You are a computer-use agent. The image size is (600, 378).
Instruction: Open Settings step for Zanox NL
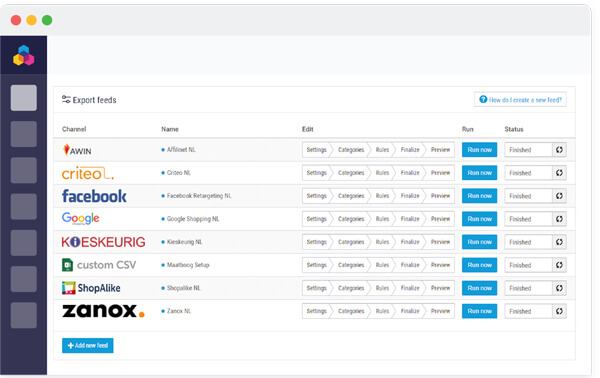pyautogui.click(x=316, y=311)
